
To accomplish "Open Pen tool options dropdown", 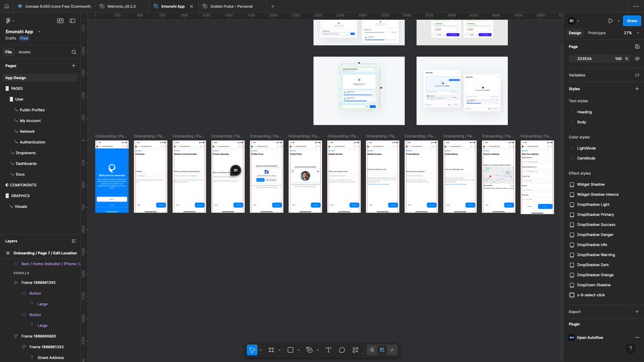I will click(x=317, y=350).
